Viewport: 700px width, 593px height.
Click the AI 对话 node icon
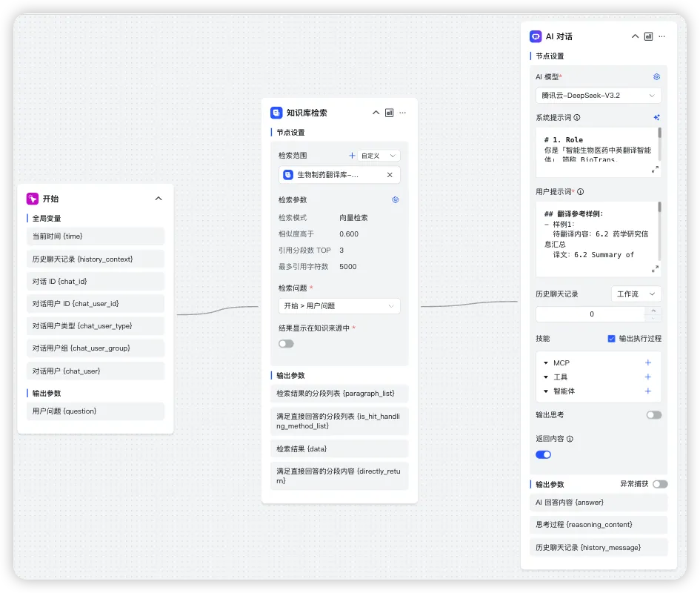coord(536,36)
